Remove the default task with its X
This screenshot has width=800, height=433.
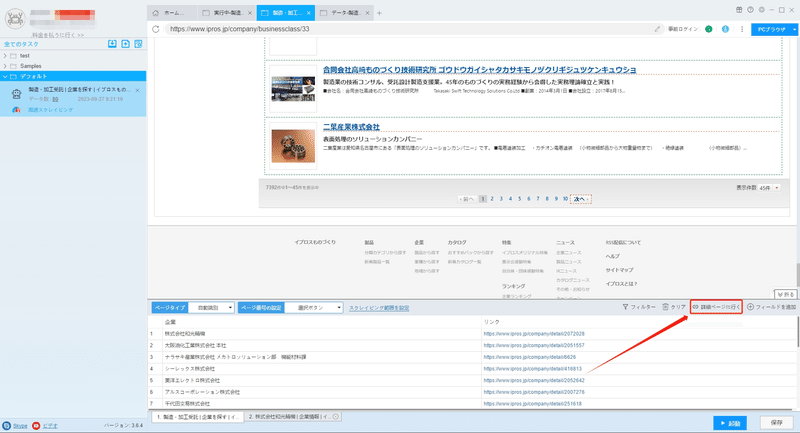(x=137, y=90)
